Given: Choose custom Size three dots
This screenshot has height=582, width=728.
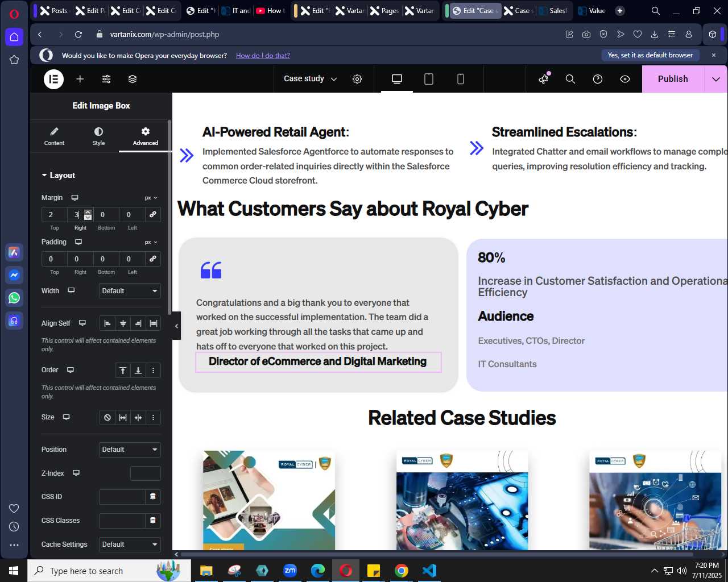Looking at the screenshot, I should (154, 418).
